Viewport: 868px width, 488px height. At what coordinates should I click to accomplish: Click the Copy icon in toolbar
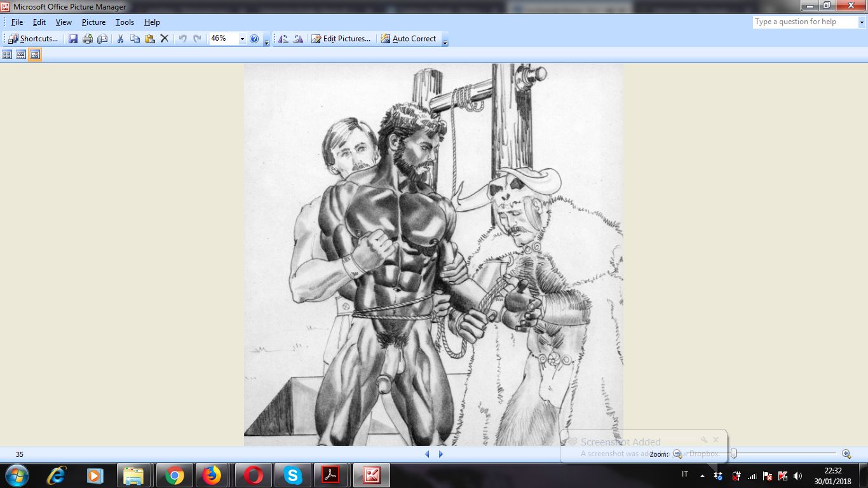tap(135, 39)
